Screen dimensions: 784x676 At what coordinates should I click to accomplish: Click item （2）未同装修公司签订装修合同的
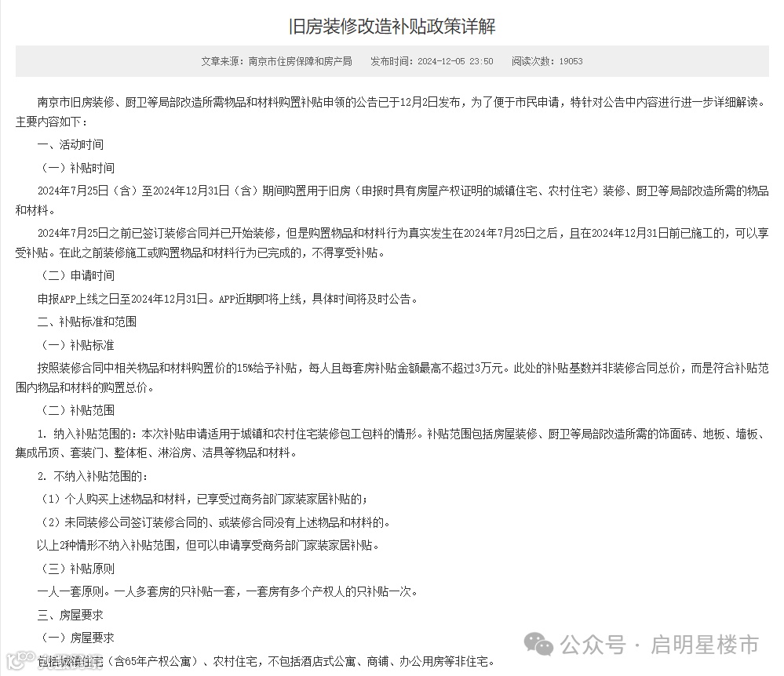pos(213,522)
